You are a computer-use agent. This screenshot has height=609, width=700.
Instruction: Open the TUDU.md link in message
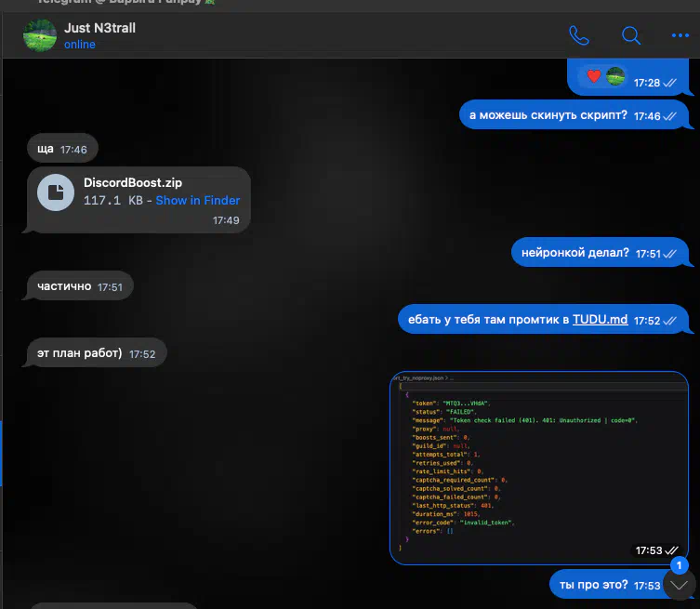[x=600, y=320]
